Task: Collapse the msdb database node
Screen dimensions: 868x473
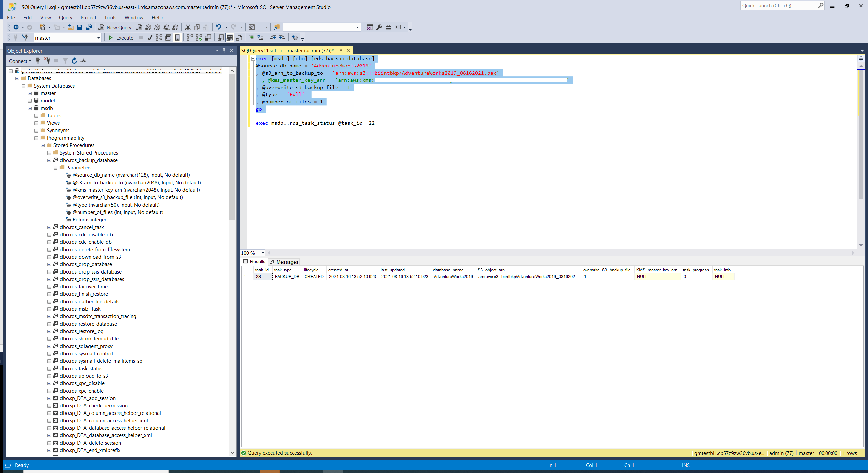Action: [x=30, y=108]
